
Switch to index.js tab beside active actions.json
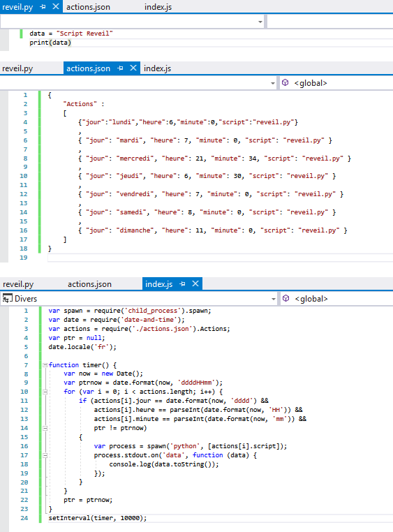[157, 68]
